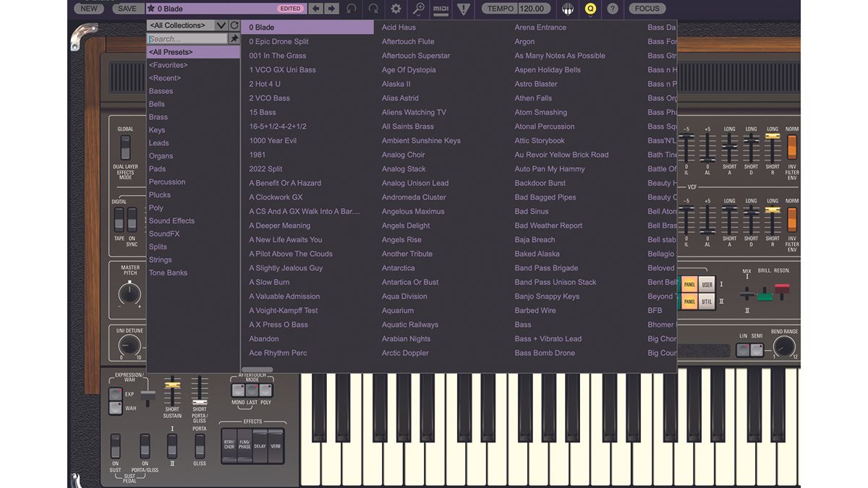Select the Favorites filter
This screenshot has width=868, height=488.
(x=169, y=65)
